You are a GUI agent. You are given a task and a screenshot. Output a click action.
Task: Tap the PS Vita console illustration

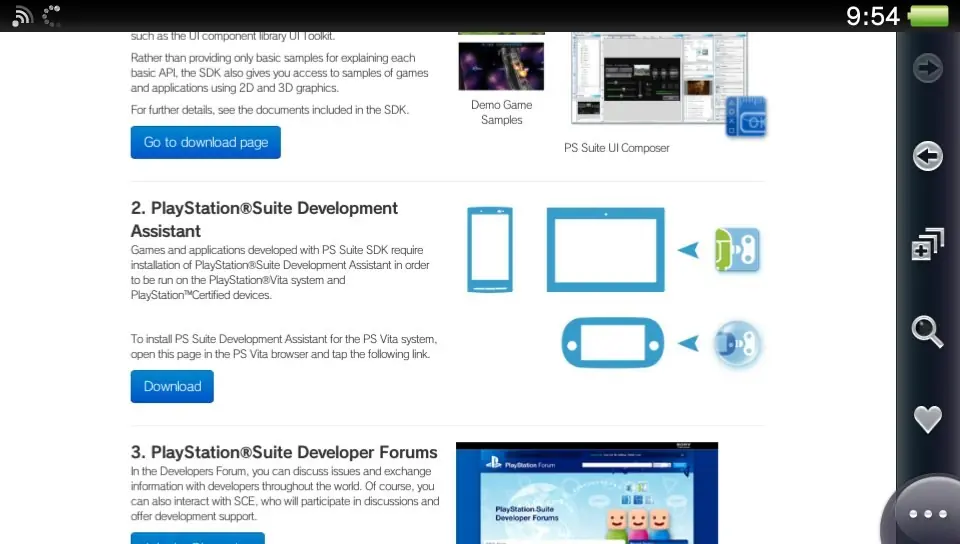pyautogui.click(x=613, y=343)
